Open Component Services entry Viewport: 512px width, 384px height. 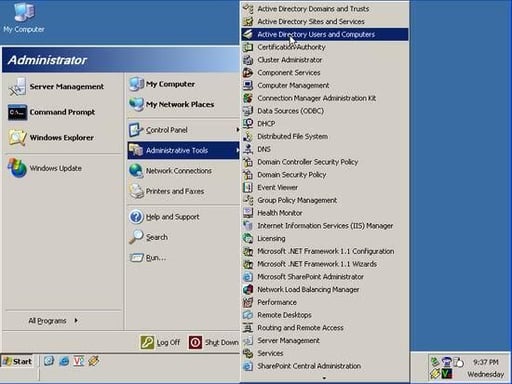[x=324, y=73]
